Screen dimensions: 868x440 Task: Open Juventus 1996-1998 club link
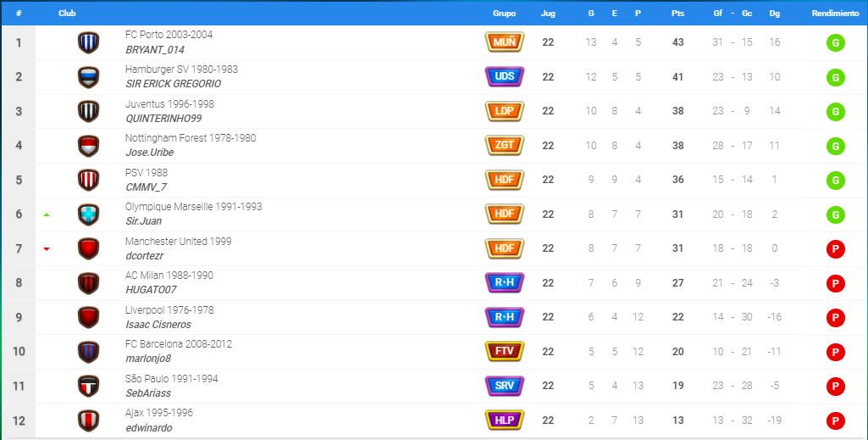pos(169,103)
